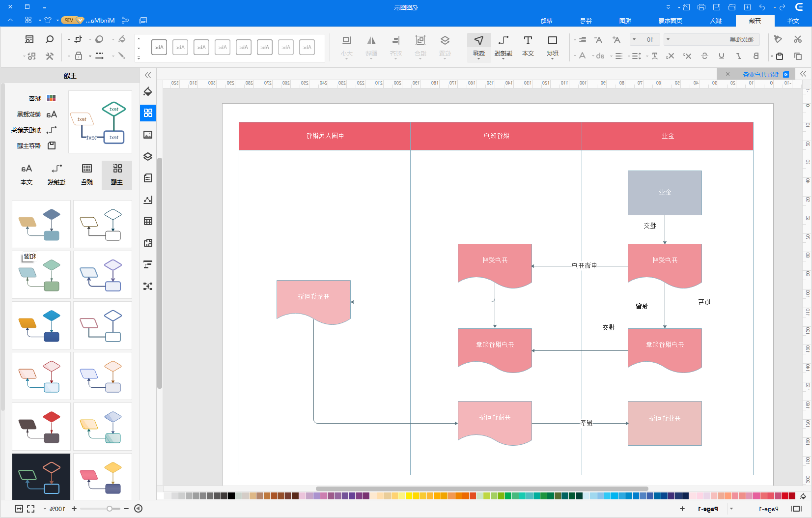Image resolution: width=812 pixels, height=518 pixels.
Task: Pick the black swatch in color palette
Action: pyautogui.click(x=231, y=496)
